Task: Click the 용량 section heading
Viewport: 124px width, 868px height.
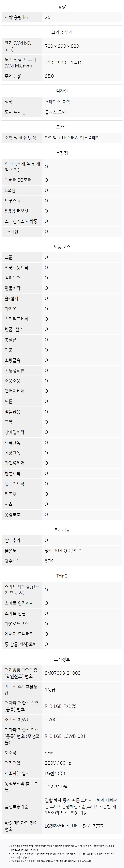Action: point(62,7)
